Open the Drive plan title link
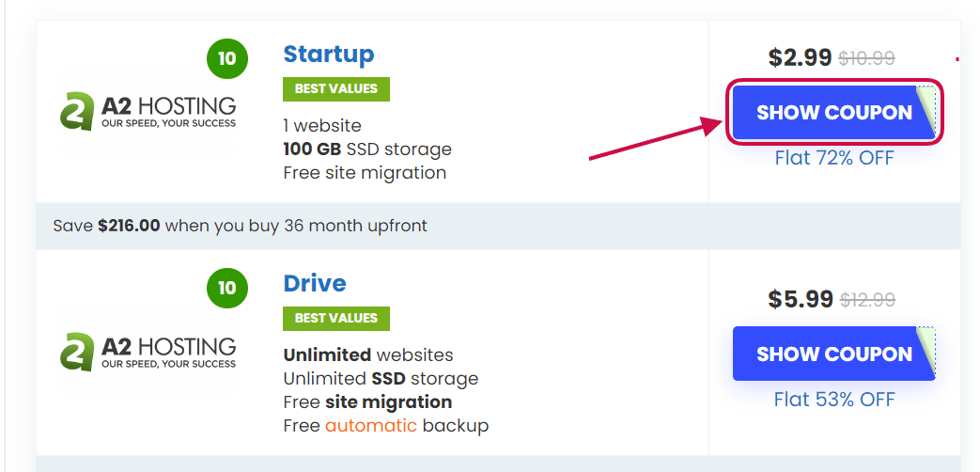Screen dimensions: 980x472 tap(315, 283)
